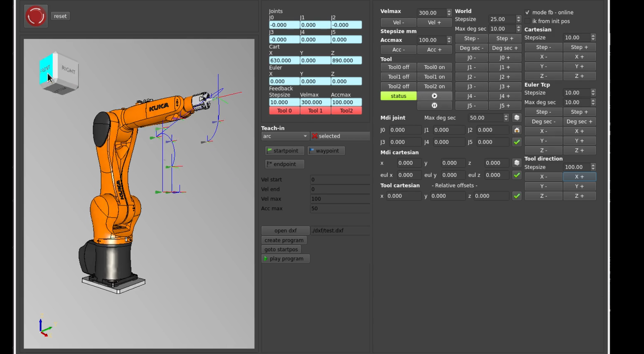The height and width of the screenshot is (354, 644).
Task: Click the Vel max input field
Action: pos(339,199)
